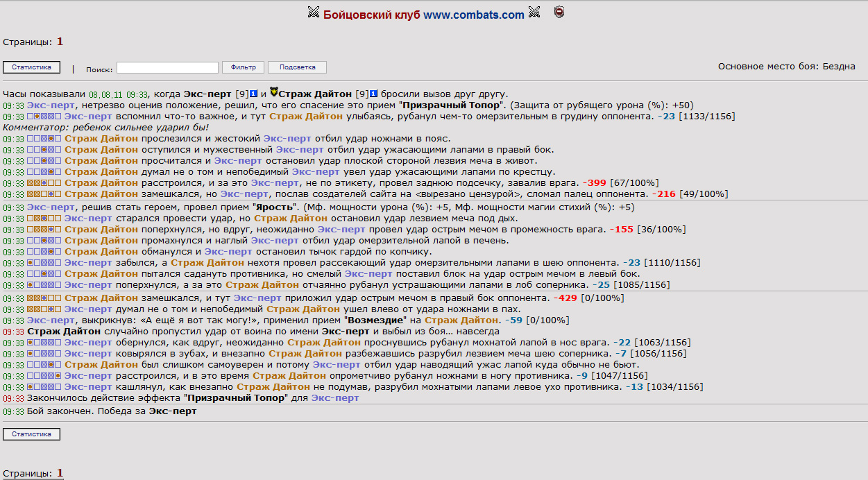Click damage value -155 [36/100%]
The height and width of the screenshot is (480, 868).
tap(647, 230)
